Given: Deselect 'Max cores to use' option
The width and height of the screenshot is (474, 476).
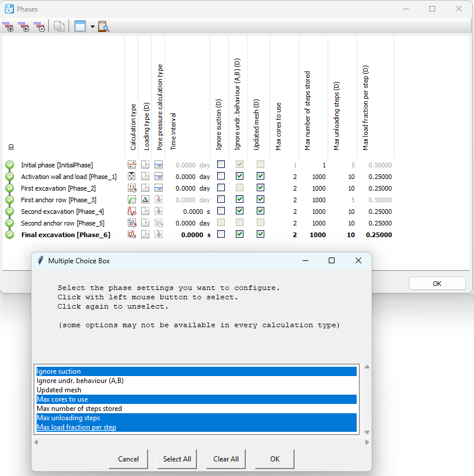Looking at the screenshot, I should coord(62,399).
